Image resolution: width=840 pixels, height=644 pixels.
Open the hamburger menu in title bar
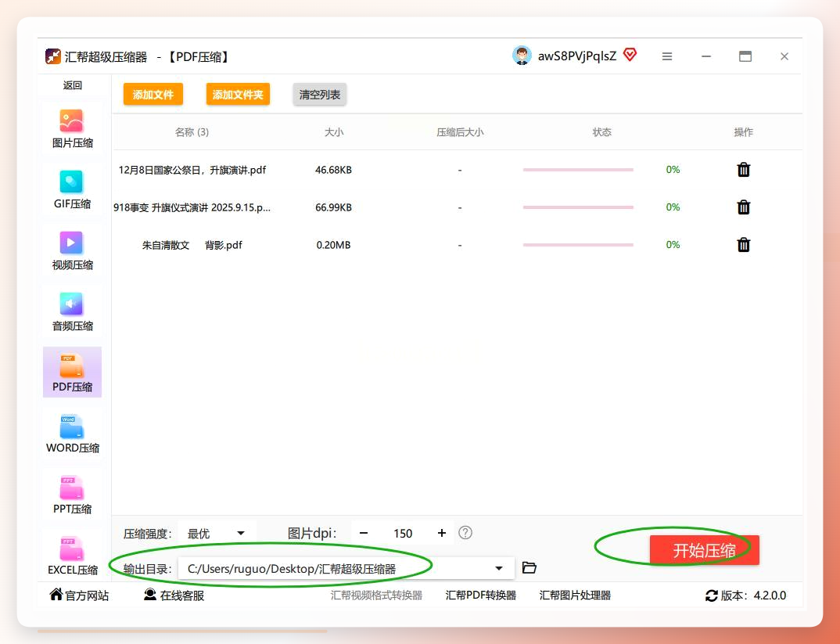click(667, 56)
